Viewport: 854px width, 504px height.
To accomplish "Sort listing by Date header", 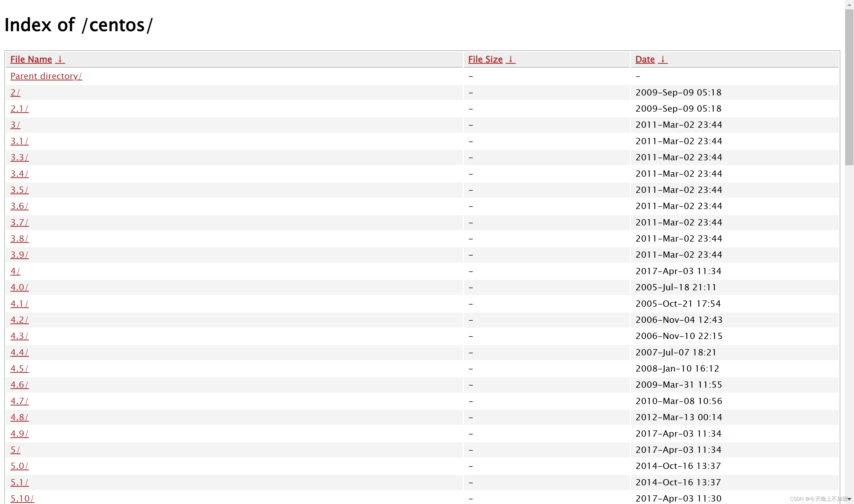I will click(x=645, y=59).
